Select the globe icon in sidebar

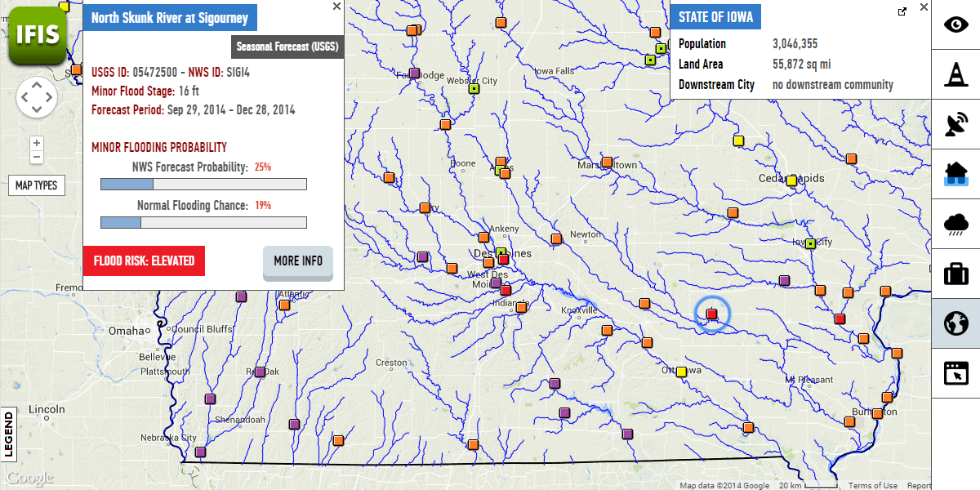coord(955,323)
